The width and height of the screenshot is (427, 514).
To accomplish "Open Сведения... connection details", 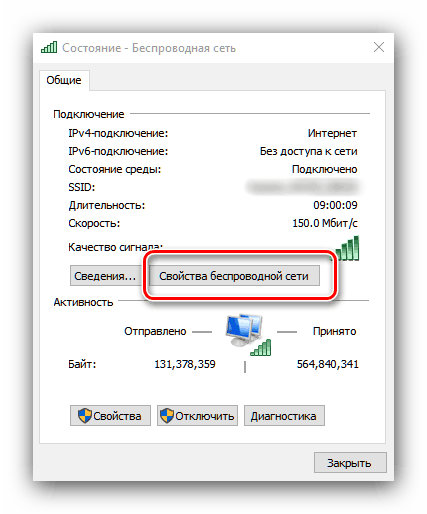I will click(105, 276).
